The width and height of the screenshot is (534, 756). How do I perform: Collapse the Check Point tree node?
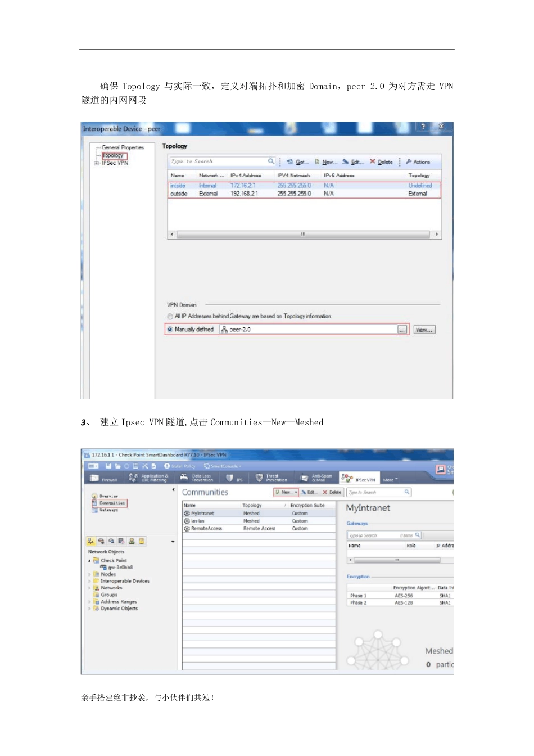coord(89,561)
